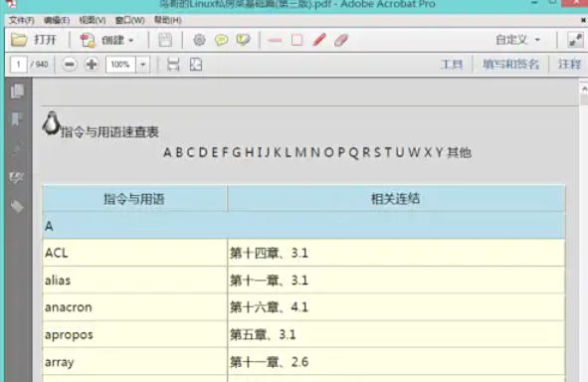The height and width of the screenshot is (382, 588).
Task: Click the alias table cell
Action: 135,280
